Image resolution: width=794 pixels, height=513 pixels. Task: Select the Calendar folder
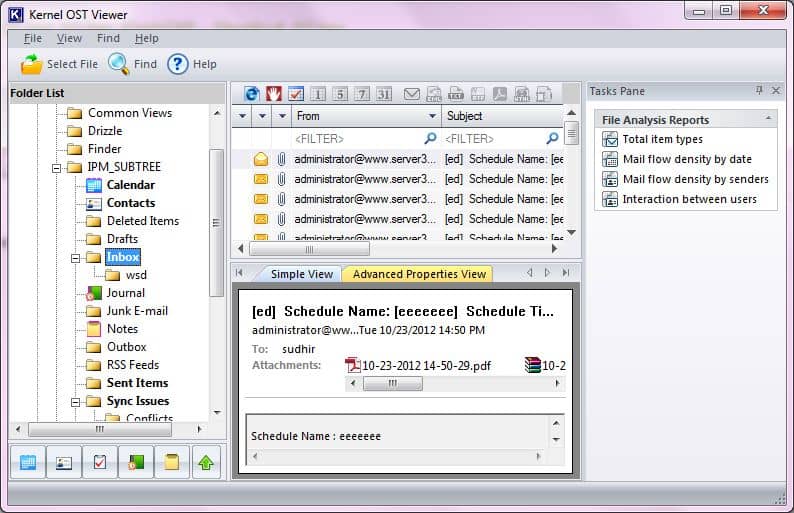coord(121,185)
